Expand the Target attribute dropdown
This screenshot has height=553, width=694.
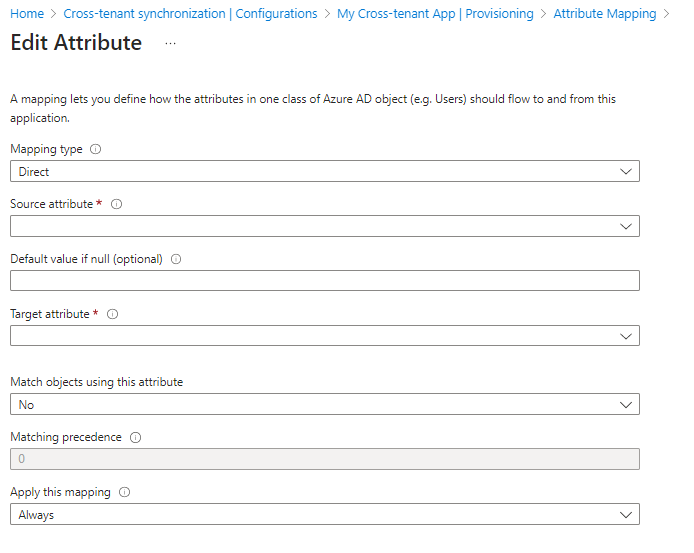pyautogui.click(x=324, y=336)
